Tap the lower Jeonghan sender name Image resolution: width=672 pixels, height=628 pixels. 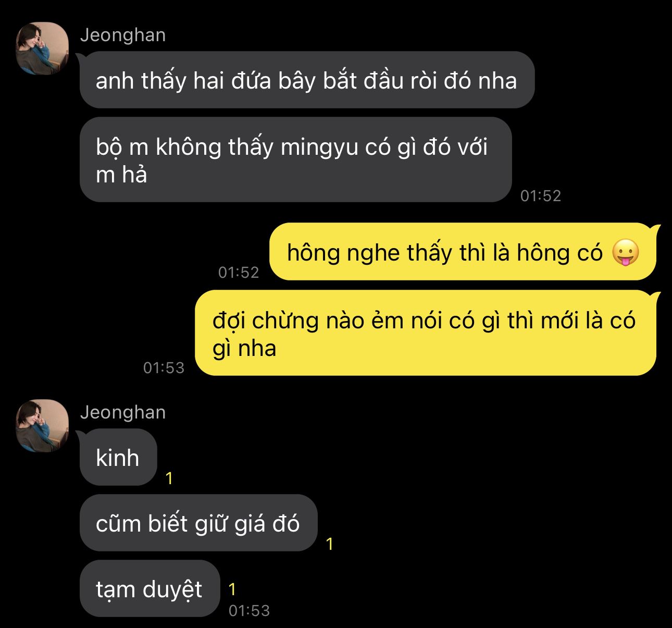coord(123,412)
